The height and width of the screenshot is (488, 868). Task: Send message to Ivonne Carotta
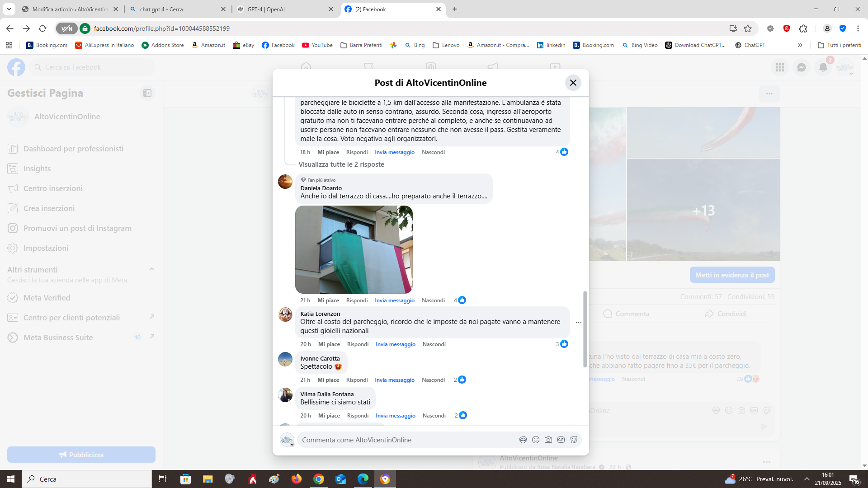[395, 380]
